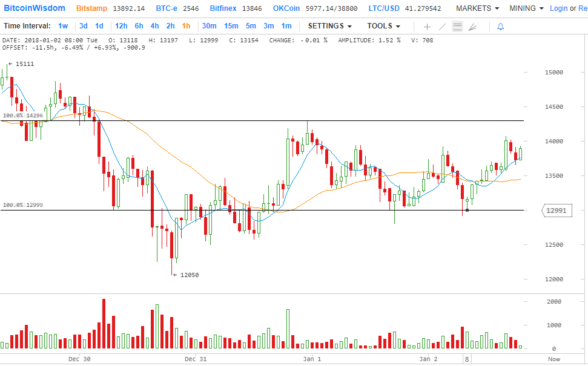Click the price alert bell icon
The image size is (588, 366).
click(500, 27)
